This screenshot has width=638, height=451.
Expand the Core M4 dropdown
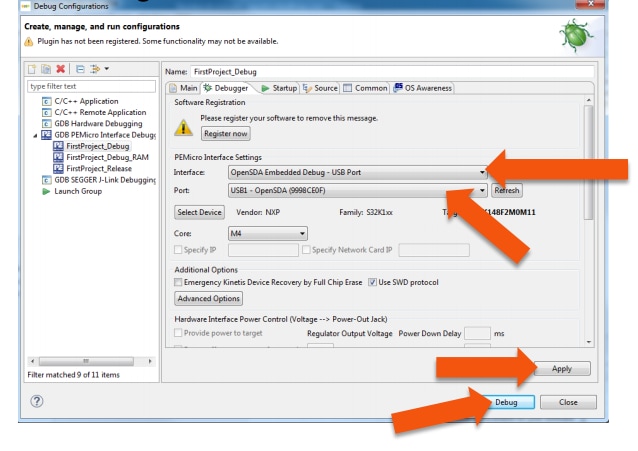tap(302, 233)
